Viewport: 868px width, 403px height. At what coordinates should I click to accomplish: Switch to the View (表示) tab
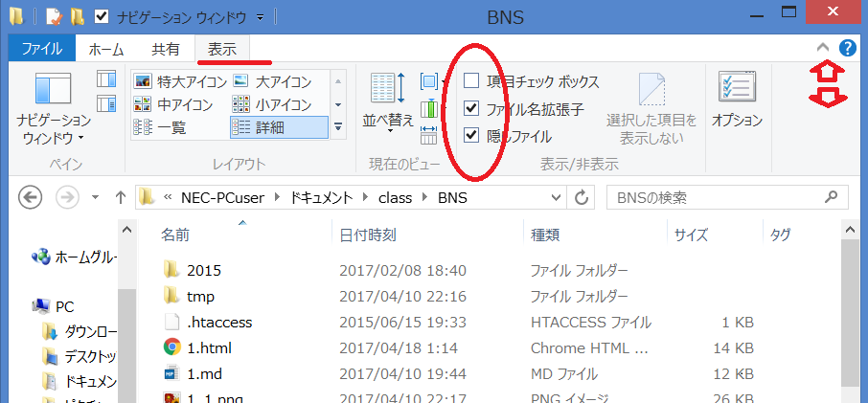[x=222, y=49]
